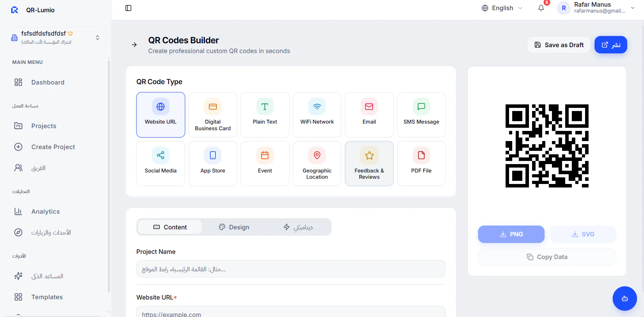Image resolution: width=644 pixels, height=317 pixels.
Task: Open the الأحداث والزيارات menu item
Action: pyautogui.click(x=55, y=233)
